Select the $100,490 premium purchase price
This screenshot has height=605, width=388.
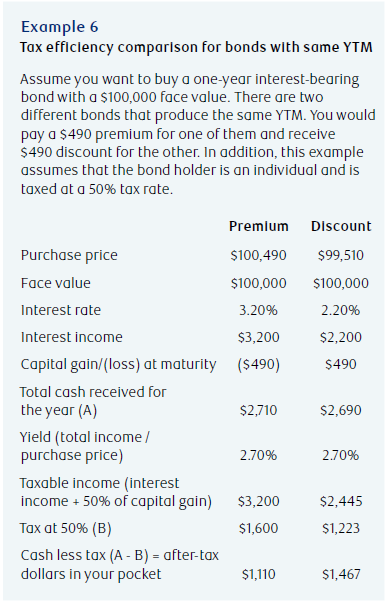(x=258, y=255)
